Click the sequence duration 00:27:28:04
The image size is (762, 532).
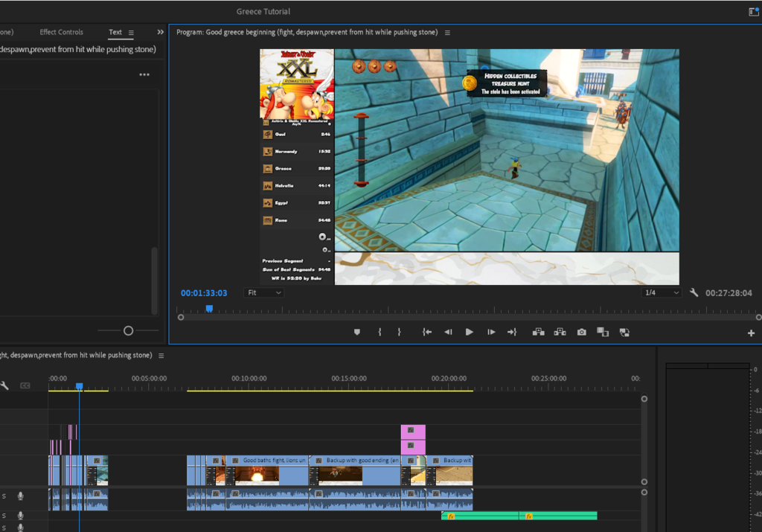click(x=729, y=293)
